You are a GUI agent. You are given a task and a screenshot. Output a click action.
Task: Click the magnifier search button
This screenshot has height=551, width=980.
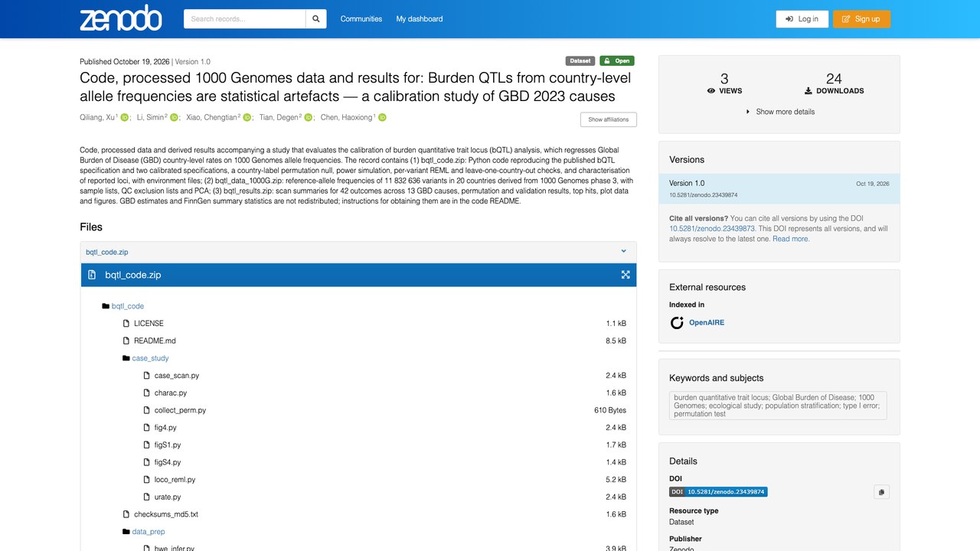pos(316,19)
